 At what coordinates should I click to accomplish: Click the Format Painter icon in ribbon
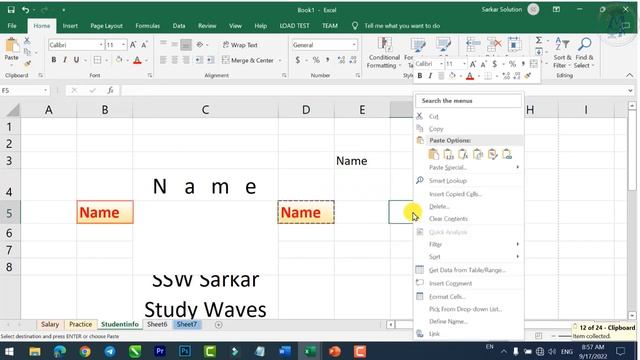pos(27,63)
